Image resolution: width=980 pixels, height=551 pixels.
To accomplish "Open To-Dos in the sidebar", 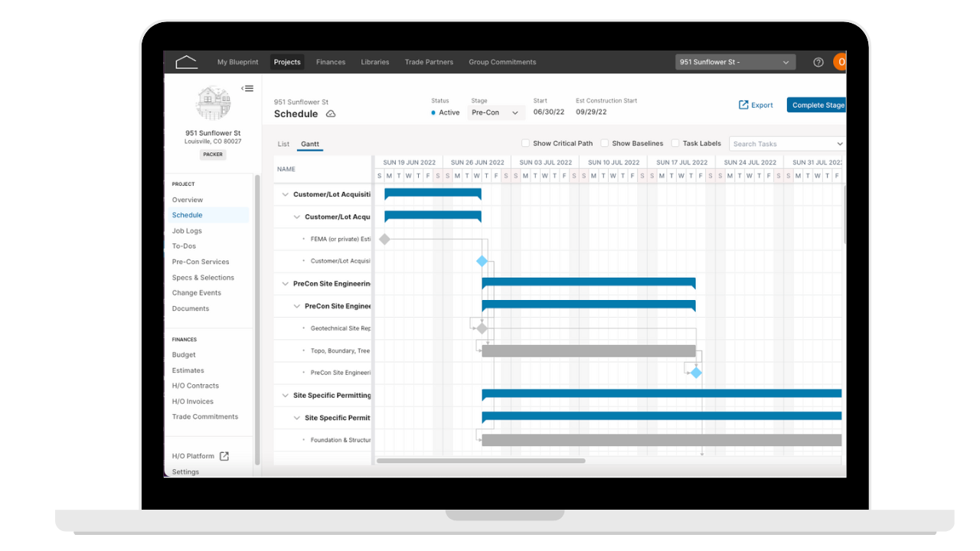I will point(184,246).
